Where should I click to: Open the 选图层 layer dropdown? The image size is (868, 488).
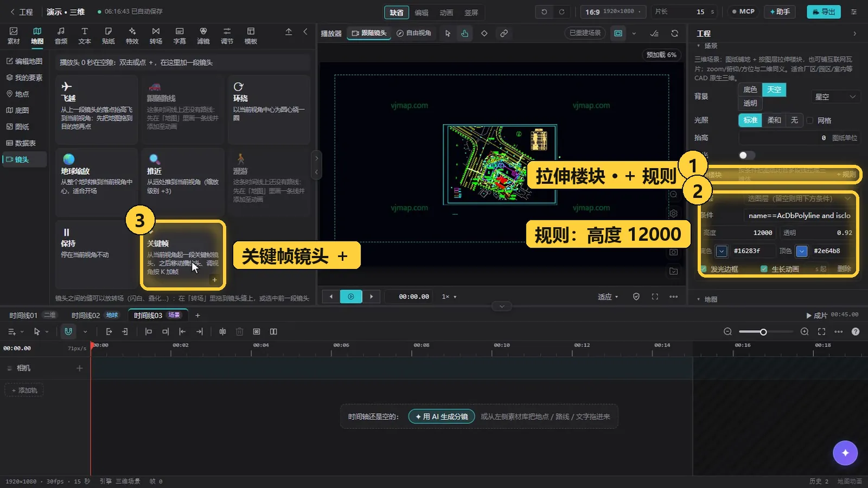tap(798, 198)
